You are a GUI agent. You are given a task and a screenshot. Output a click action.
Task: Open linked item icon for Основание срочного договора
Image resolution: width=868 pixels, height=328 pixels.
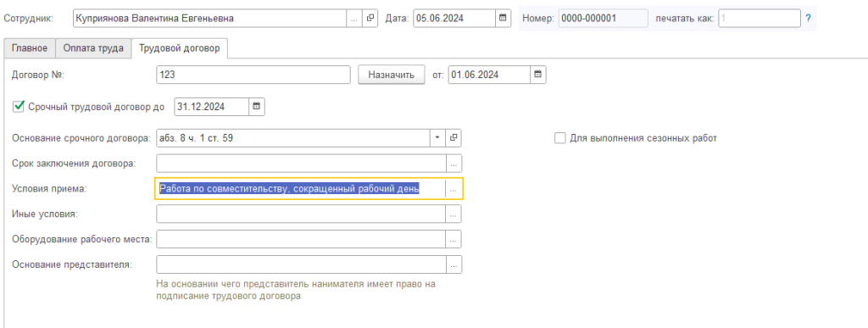pyautogui.click(x=453, y=138)
